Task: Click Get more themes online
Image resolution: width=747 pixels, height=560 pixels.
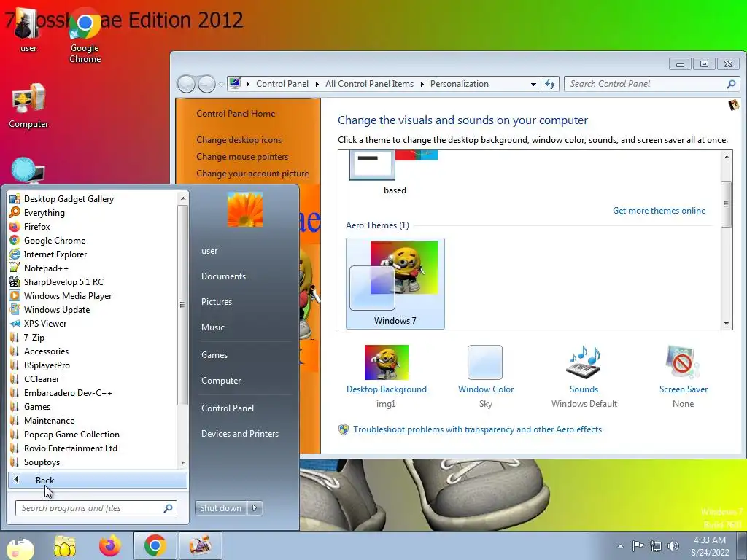Action: click(659, 211)
